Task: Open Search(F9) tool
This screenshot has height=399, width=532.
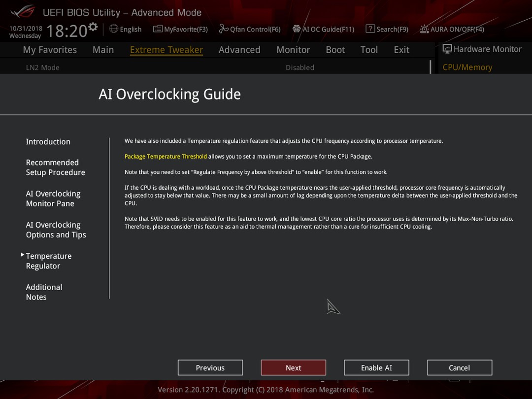Action: click(x=392, y=29)
